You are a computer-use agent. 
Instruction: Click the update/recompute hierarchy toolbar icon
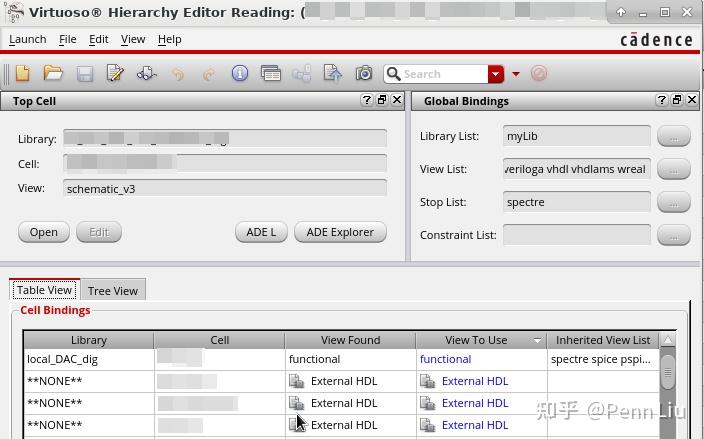146,73
